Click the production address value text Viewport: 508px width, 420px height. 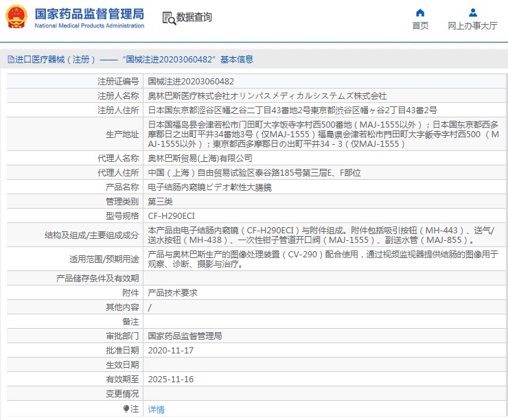tap(323, 135)
